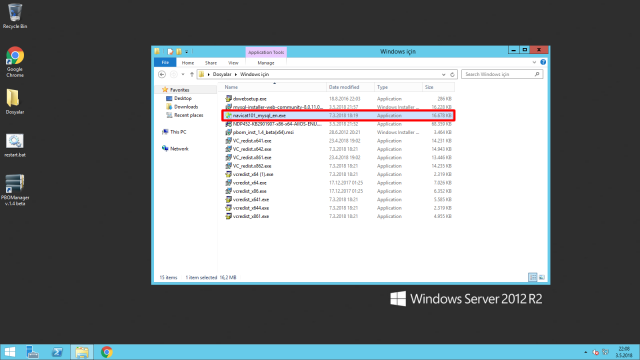640x360 pixels.
Task: Open Explorer help with the question mark icon
Action: click(543, 62)
